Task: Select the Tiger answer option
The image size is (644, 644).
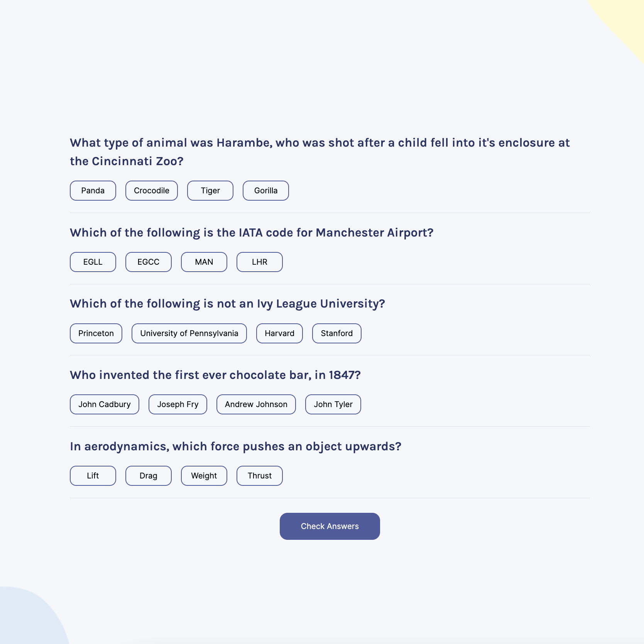Action: click(210, 191)
